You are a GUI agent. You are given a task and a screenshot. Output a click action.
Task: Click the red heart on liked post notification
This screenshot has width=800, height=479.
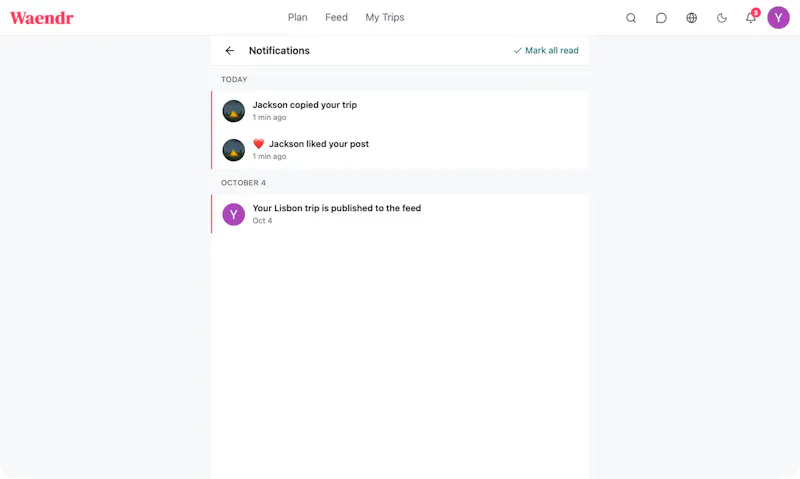(259, 144)
